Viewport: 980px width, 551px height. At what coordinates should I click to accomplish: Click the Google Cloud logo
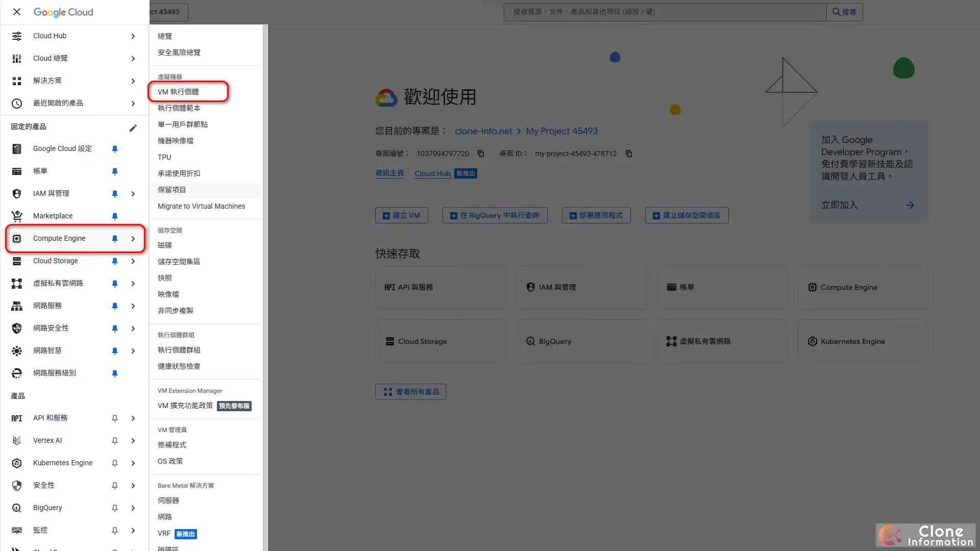(63, 12)
